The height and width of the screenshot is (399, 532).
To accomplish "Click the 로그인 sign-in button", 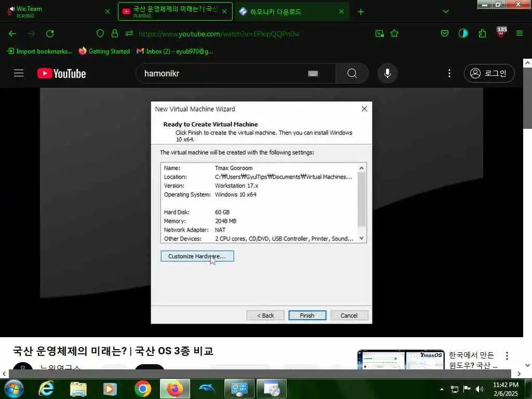I will click(x=489, y=73).
